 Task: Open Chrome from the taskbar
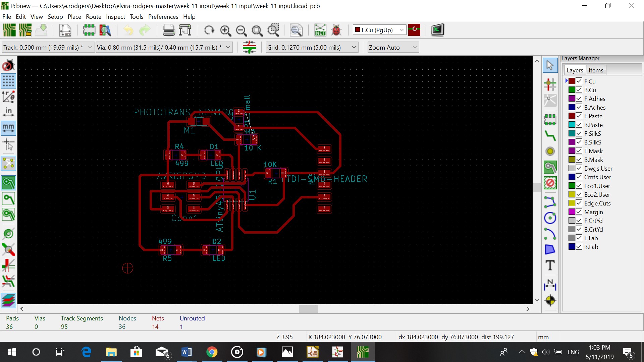[212, 352]
